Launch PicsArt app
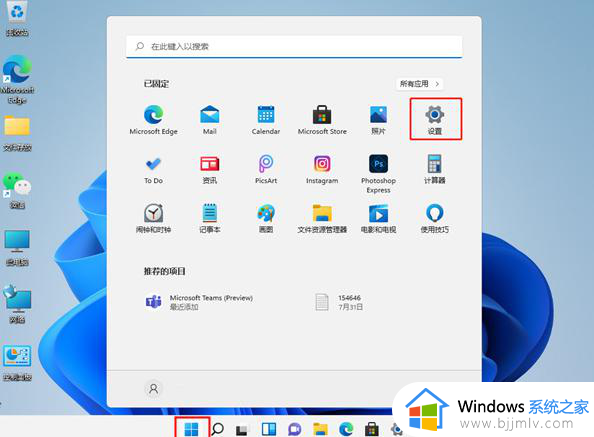The height and width of the screenshot is (437, 594). 266,170
